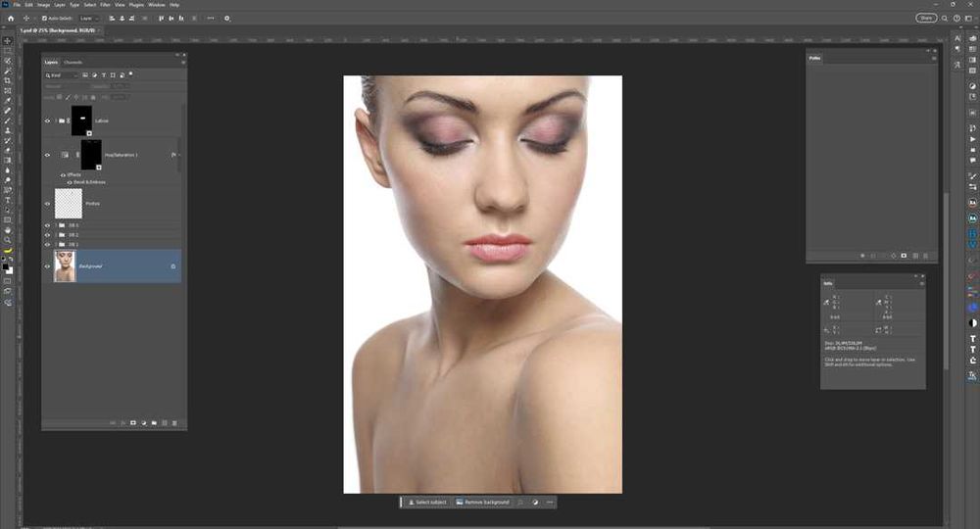Click the background color swatch

pyautogui.click(x=10, y=271)
